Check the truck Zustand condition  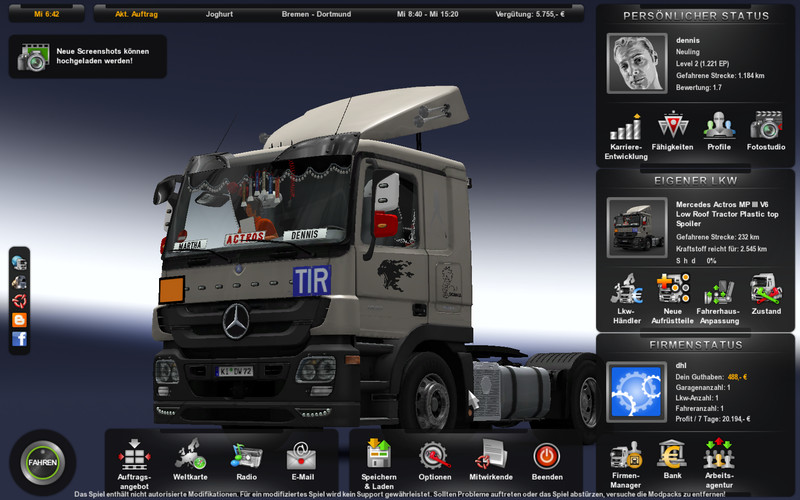click(x=766, y=294)
